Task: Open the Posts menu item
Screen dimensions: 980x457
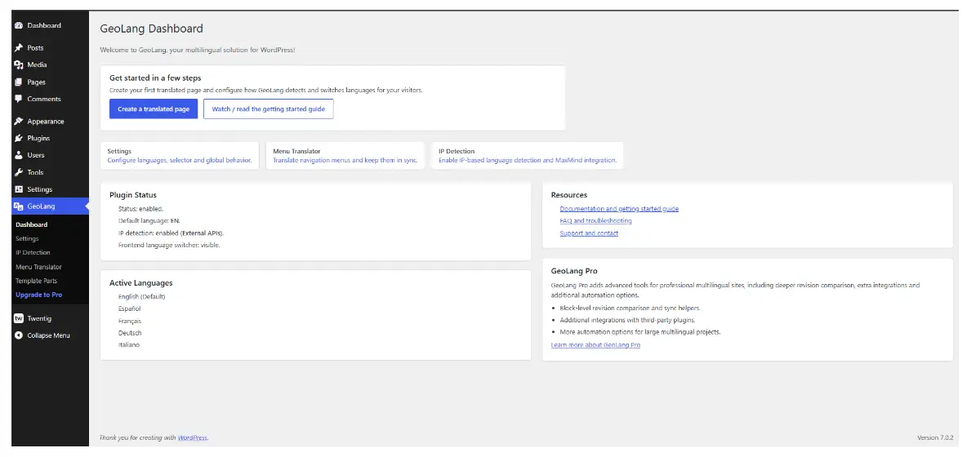Action: pos(35,48)
